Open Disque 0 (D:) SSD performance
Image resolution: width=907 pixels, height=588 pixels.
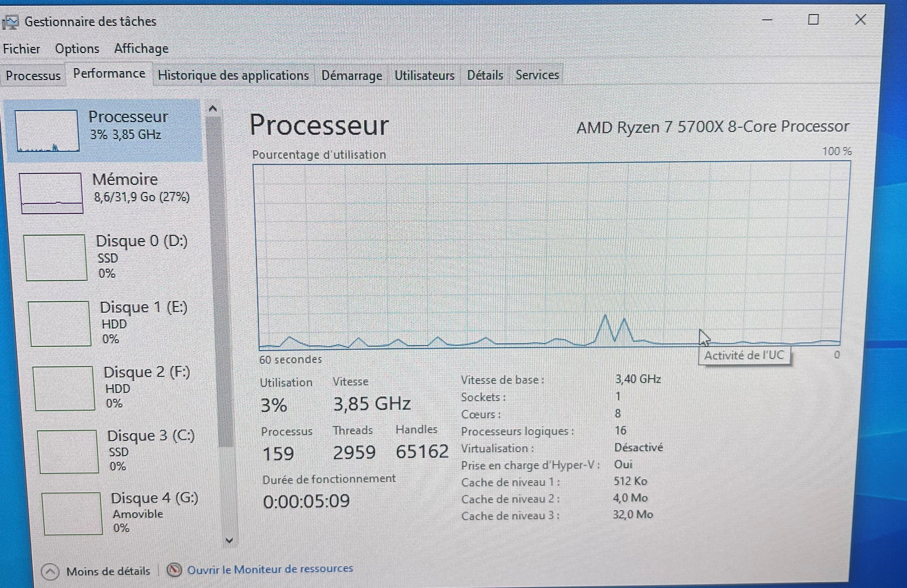[142, 256]
